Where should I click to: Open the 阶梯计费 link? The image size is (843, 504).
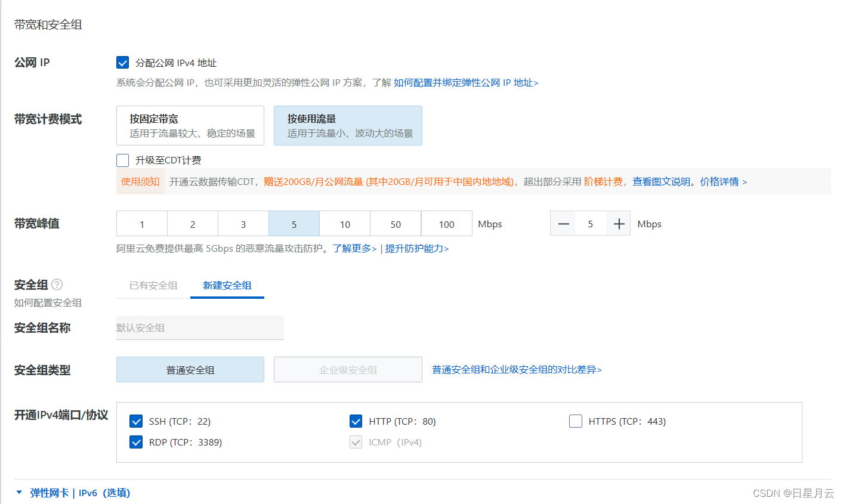click(603, 181)
